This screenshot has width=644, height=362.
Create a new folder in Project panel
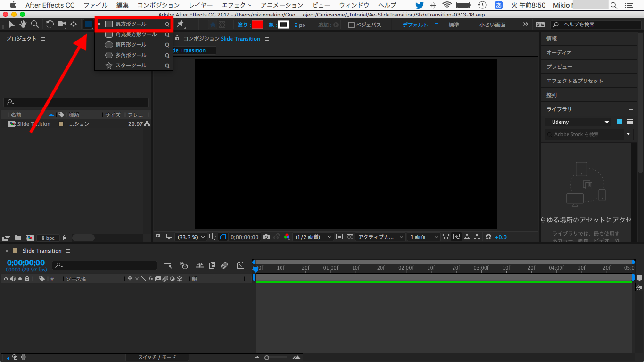18,238
